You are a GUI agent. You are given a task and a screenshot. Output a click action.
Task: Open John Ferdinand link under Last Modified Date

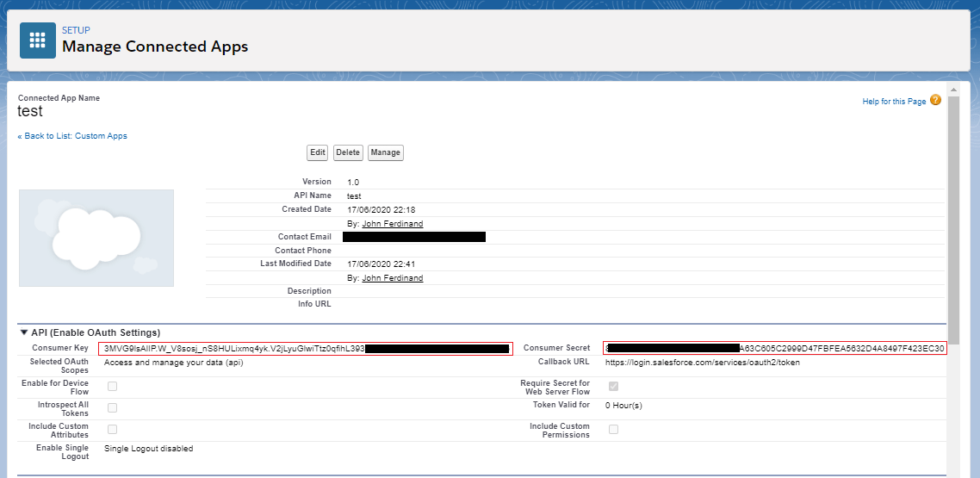click(x=393, y=278)
